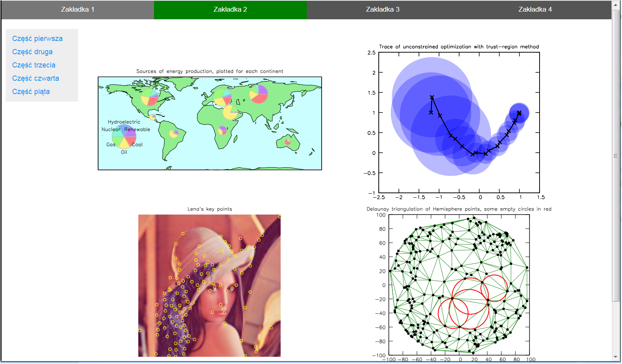Click the Lena key points photo
This screenshot has height=364, width=622.
click(x=209, y=285)
